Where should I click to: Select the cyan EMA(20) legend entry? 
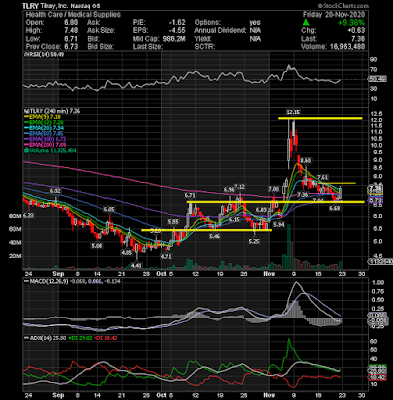tap(44, 128)
